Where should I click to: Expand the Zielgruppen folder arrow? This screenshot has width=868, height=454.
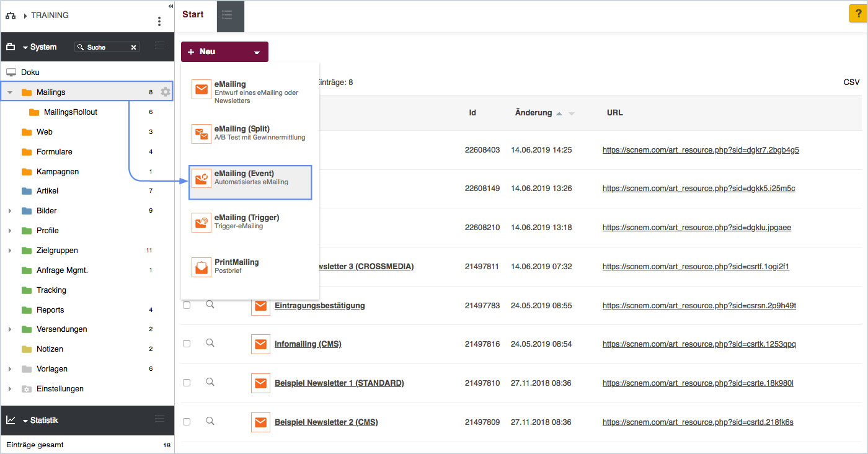10,251
